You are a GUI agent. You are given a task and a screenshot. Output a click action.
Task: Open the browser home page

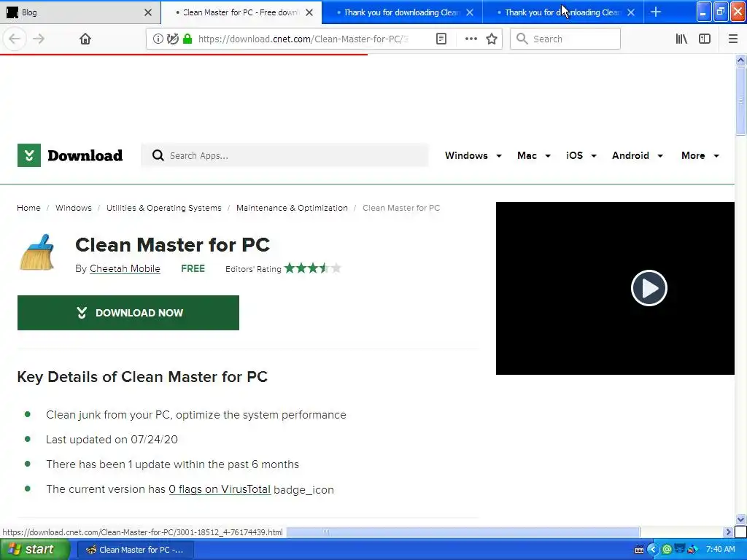85,39
